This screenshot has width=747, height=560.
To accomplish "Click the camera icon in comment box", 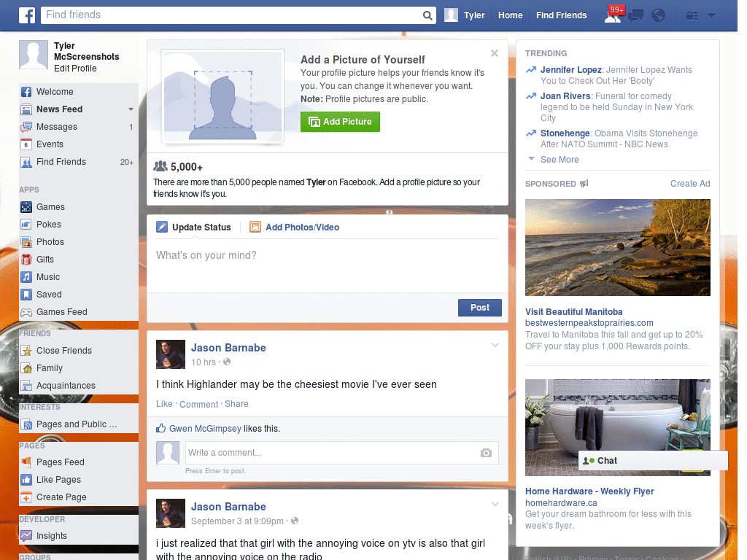I will point(486,453).
